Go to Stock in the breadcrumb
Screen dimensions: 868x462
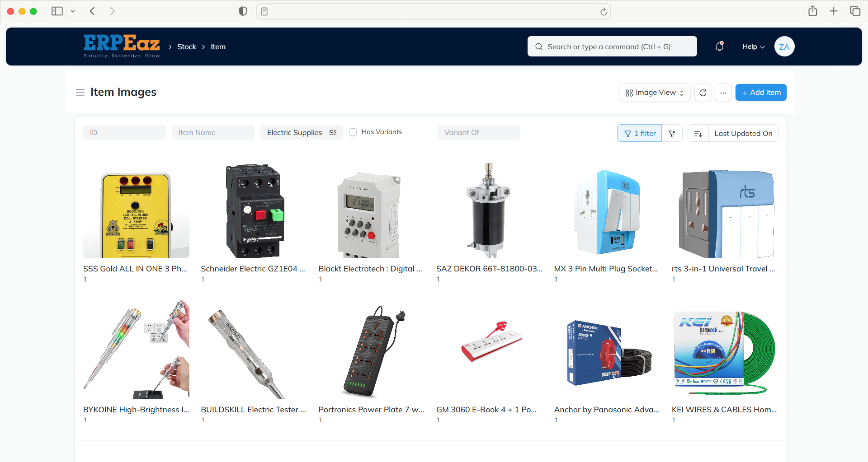click(x=186, y=47)
